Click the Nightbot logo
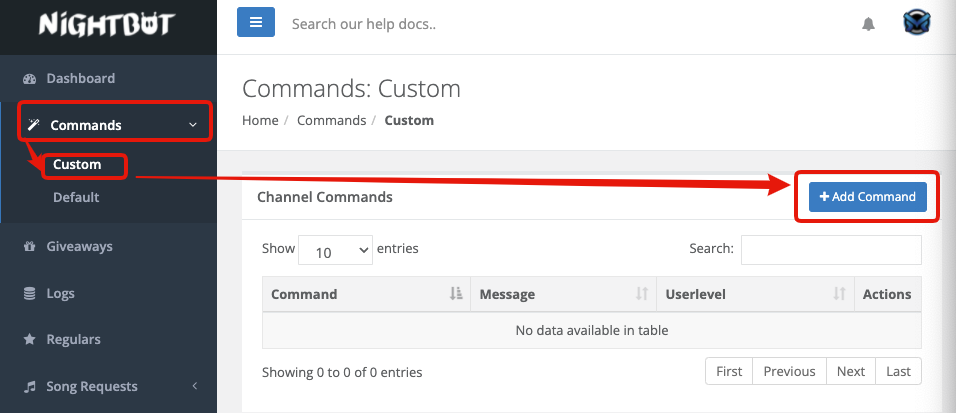The image size is (956, 413). 108,23
